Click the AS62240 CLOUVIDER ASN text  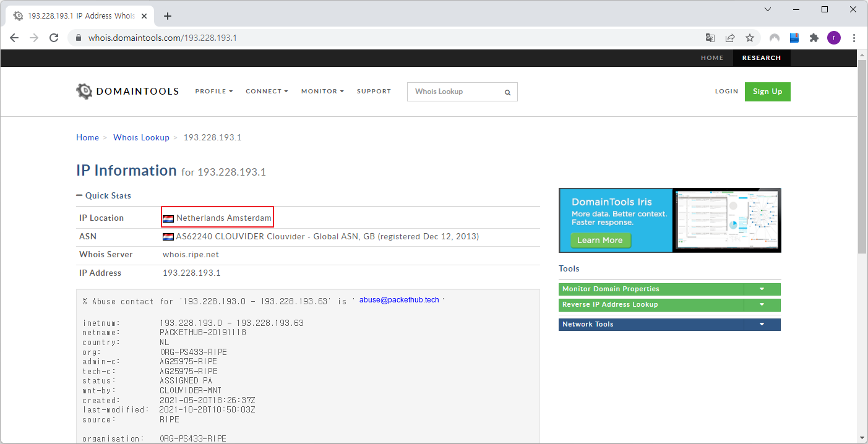tap(327, 237)
